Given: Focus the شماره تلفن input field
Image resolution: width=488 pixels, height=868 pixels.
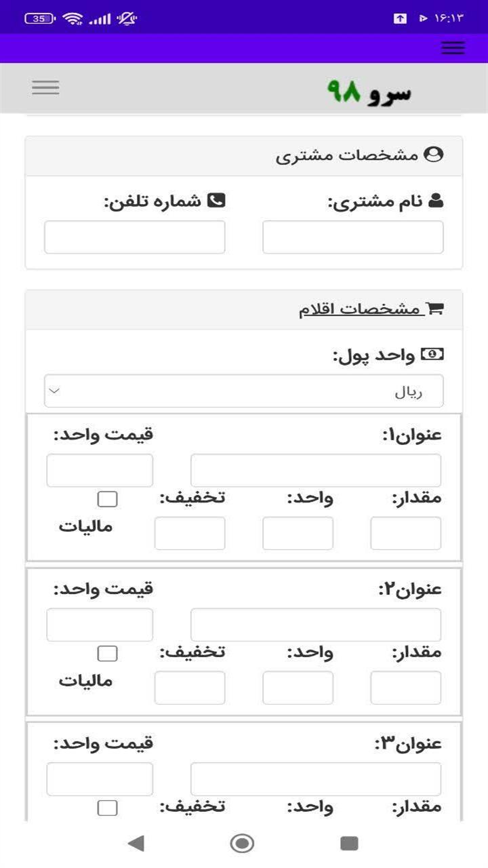Looking at the screenshot, I should 135,237.
